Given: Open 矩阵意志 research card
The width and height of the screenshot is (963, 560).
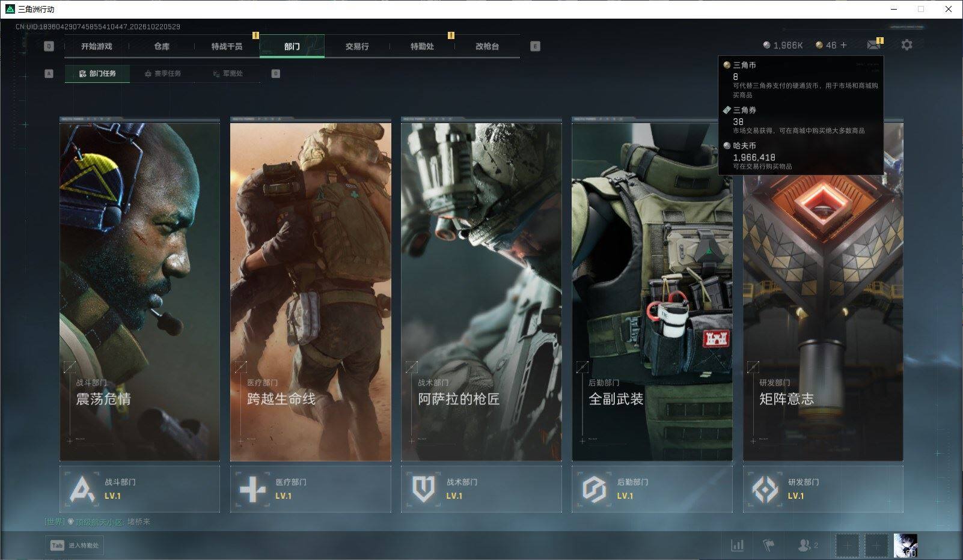Looking at the screenshot, I should 823,290.
